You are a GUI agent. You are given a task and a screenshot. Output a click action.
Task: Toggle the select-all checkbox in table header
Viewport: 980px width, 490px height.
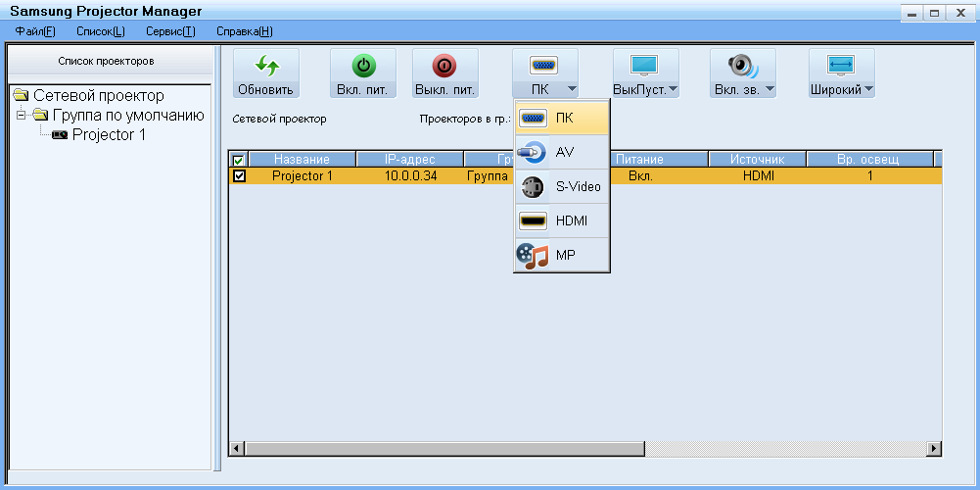[x=239, y=160]
